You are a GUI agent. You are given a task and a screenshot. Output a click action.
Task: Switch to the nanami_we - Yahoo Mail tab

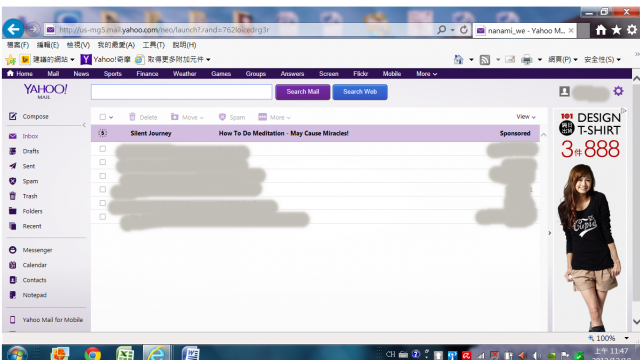point(525,30)
